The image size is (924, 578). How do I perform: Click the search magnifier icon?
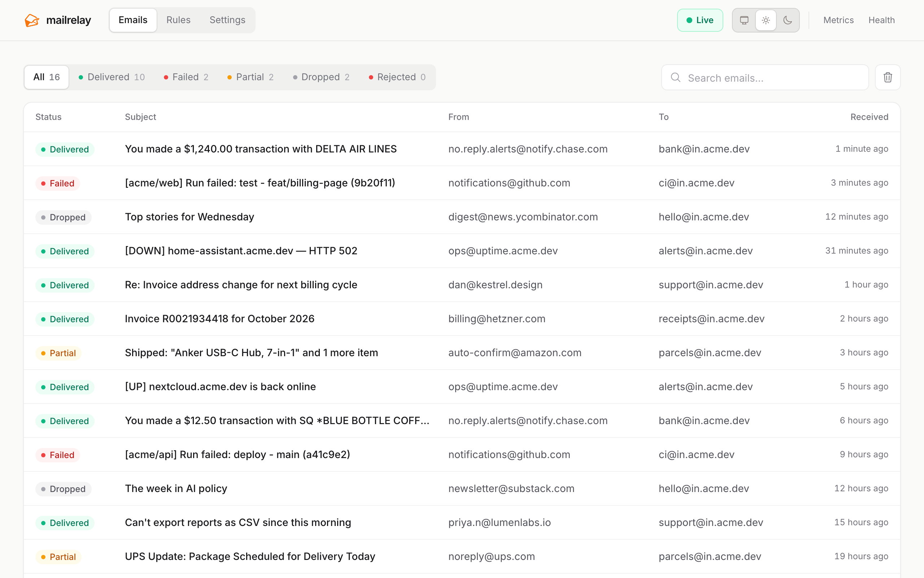click(x=675, y=78)
